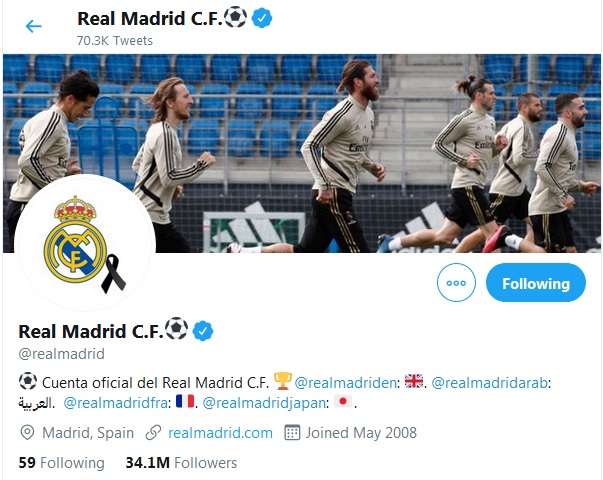Open the three-dots more options button
This screenshot has height=480, width=603.
click(x=456, y=283)
